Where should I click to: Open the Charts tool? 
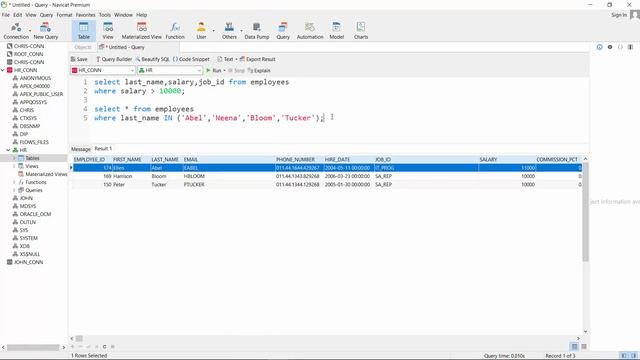pos(361,31)
